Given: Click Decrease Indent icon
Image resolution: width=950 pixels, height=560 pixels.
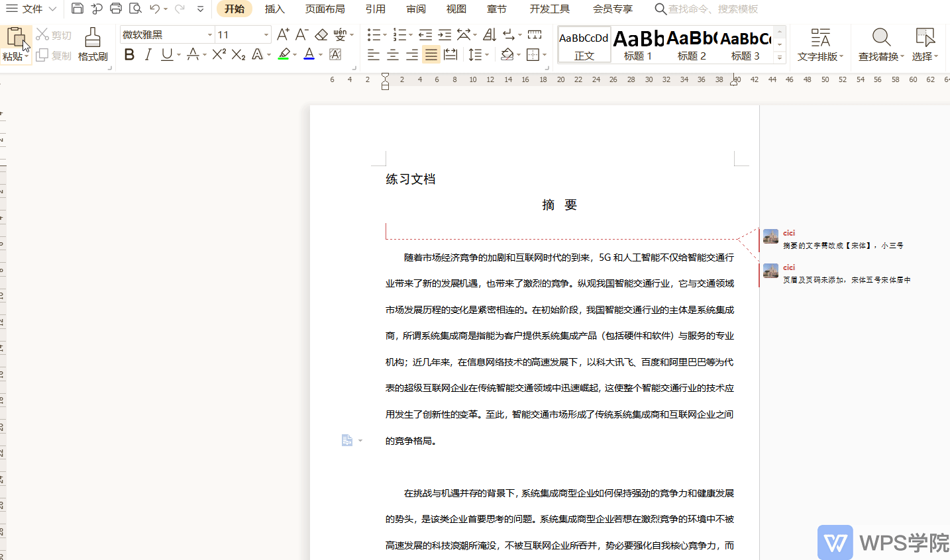Looking at the screenshot, I should point(425,34).
